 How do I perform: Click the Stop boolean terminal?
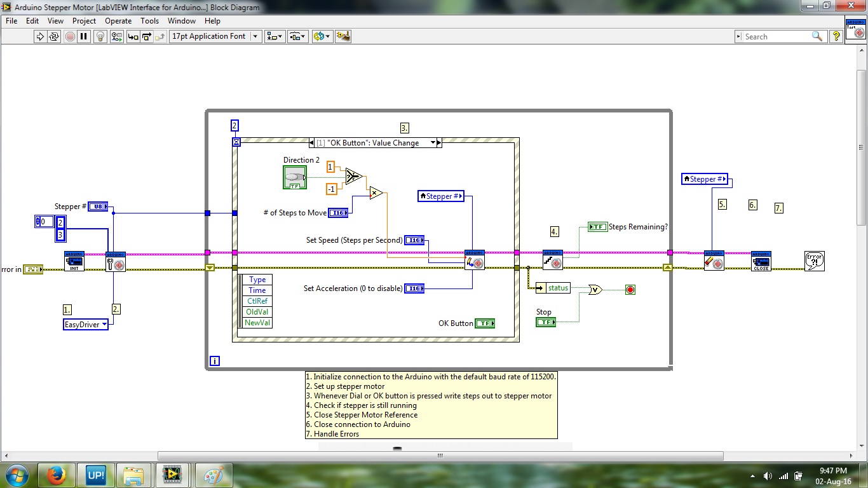(546, 323)
